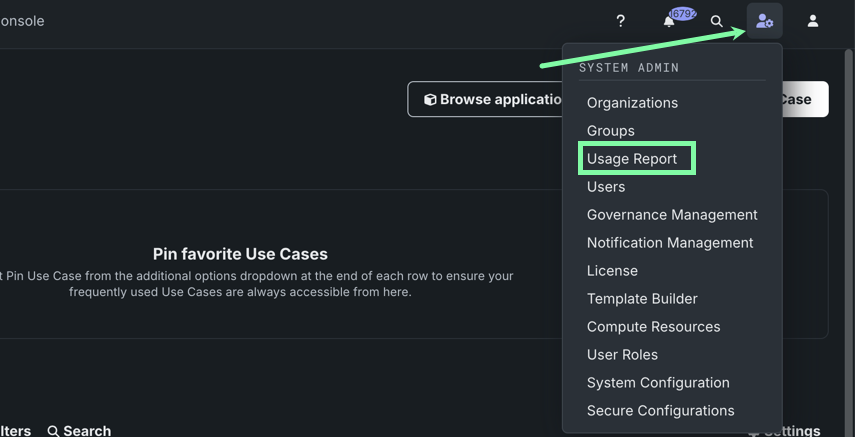
Task: Open Secure Configurations
Action: pyautogui.click(x=660, y=411)
